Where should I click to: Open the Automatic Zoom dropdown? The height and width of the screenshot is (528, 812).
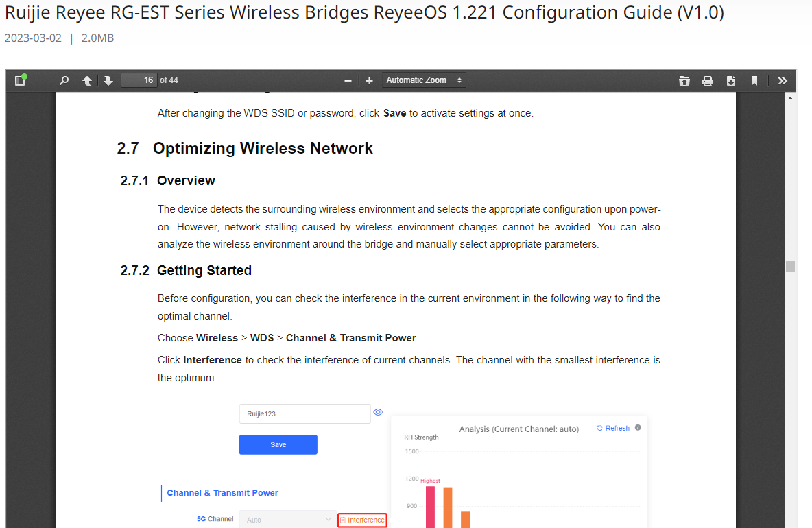(424, 80)
